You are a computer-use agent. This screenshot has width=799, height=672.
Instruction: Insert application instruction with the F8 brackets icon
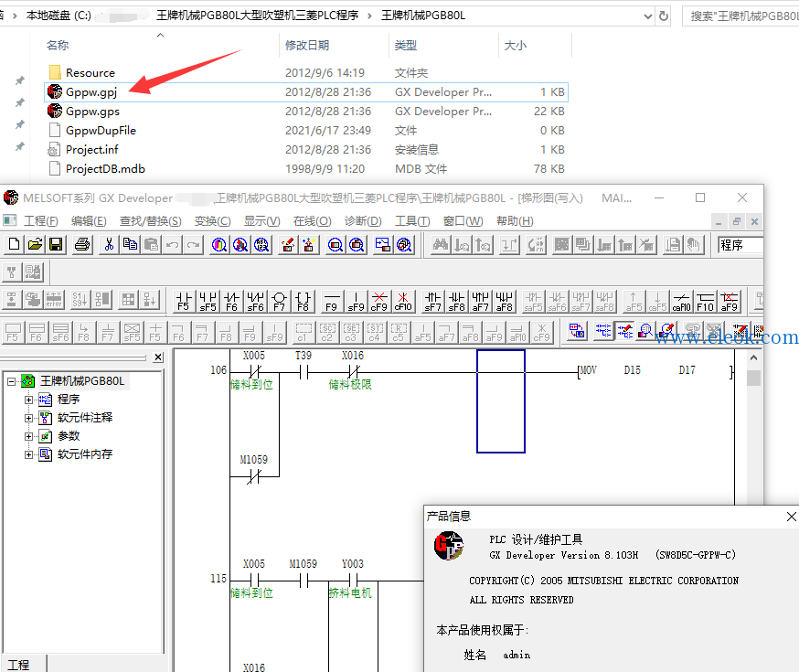pyautogui.click(x=304, y=301)
